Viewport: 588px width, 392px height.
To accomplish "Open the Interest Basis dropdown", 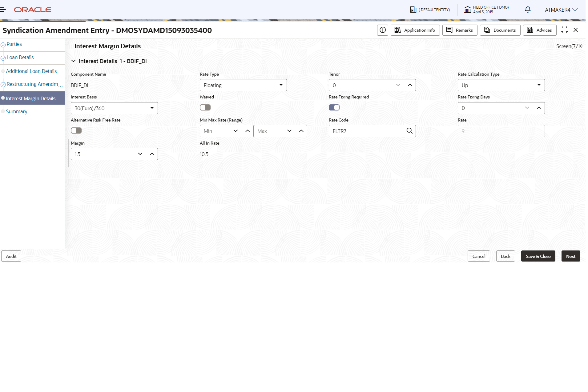I will 114,108.
